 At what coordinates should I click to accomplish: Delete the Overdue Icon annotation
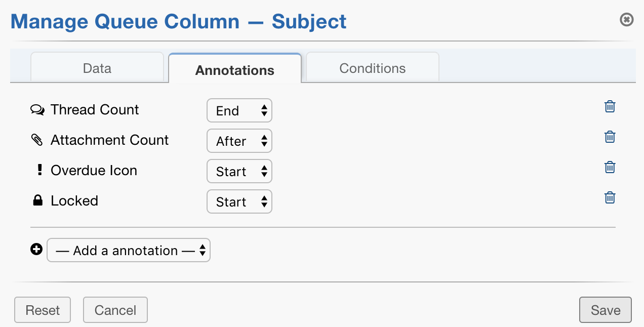coord(610,167)
